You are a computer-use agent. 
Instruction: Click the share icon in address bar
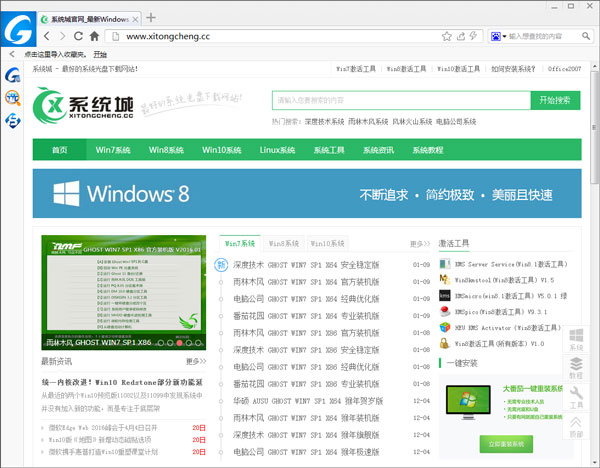coord(461,36)
